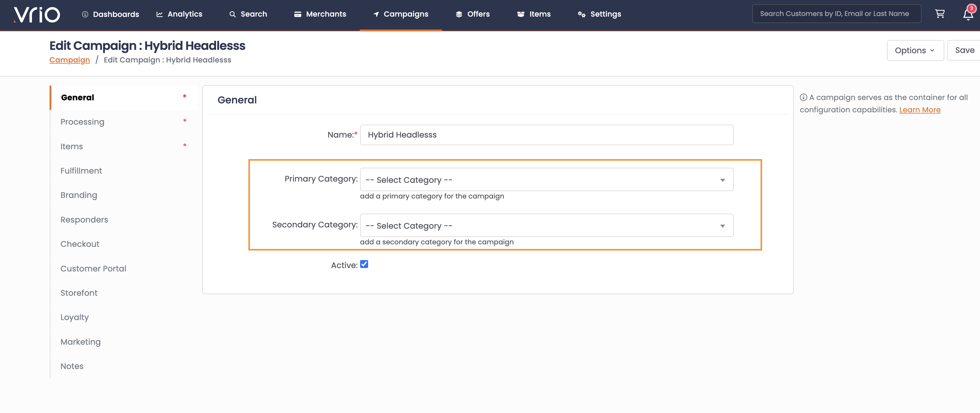This screenshot has height=413, width=980.
Task: Click the 'Edit Campaign : Hybrid Headlesss' page heading
Action: click(147, 46)
